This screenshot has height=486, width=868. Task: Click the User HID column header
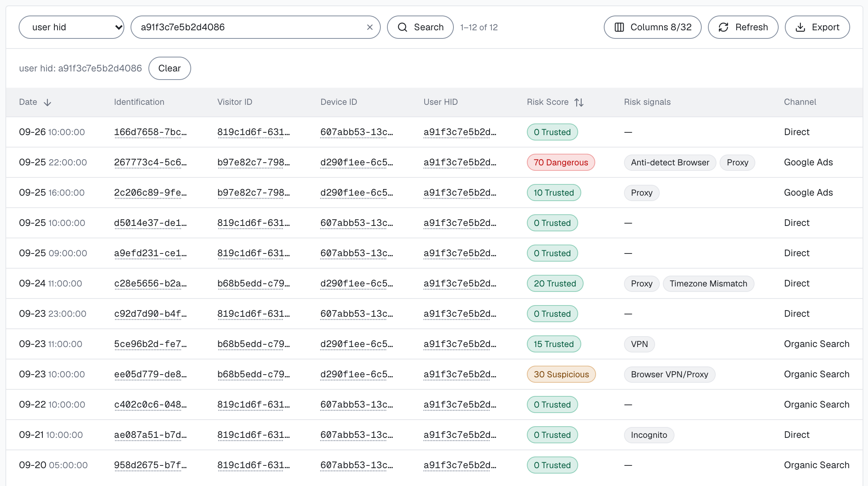pos(441,102)
